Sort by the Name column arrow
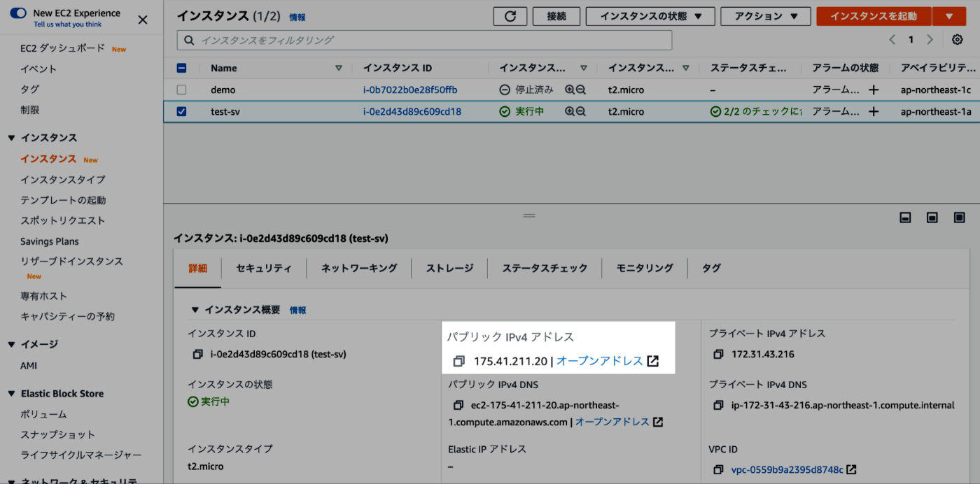Viewport: 980px width, 484px height. (339, 68)
